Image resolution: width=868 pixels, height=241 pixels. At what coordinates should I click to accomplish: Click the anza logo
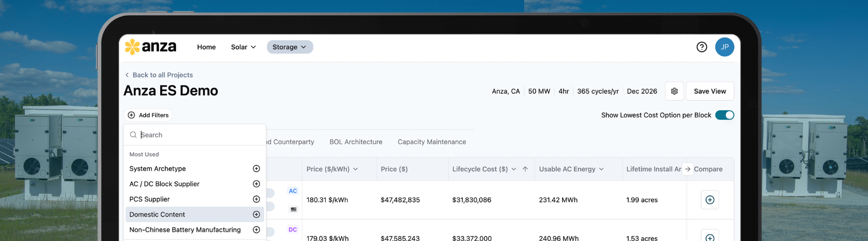[150, 47]
